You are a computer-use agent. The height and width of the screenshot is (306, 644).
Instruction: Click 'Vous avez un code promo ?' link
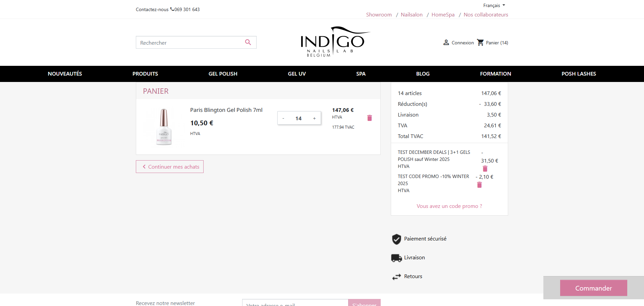tap(449, 206)
